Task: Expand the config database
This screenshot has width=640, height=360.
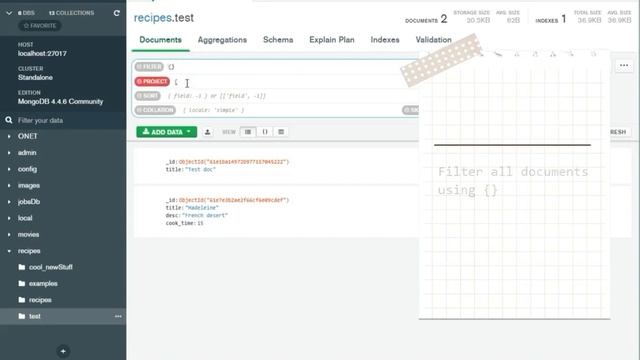Action: pos(9,169)
